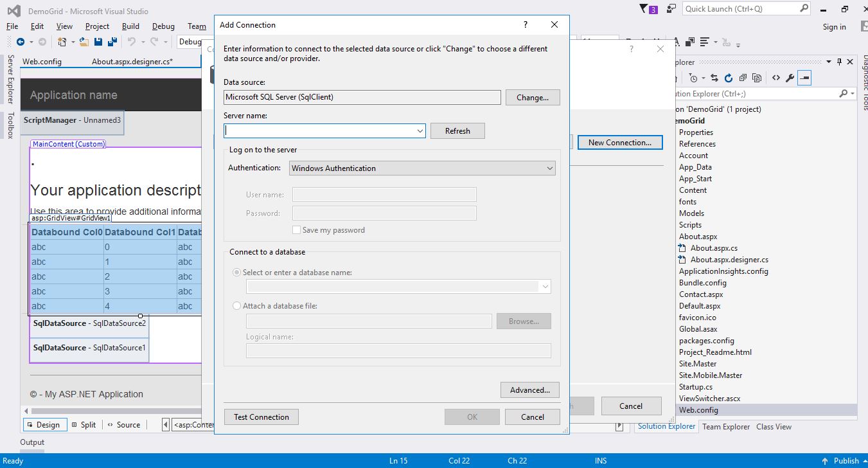This screenshot has height=468, width=868.
Task: Click the Send Feedback icon
Action: click(671, 9)
